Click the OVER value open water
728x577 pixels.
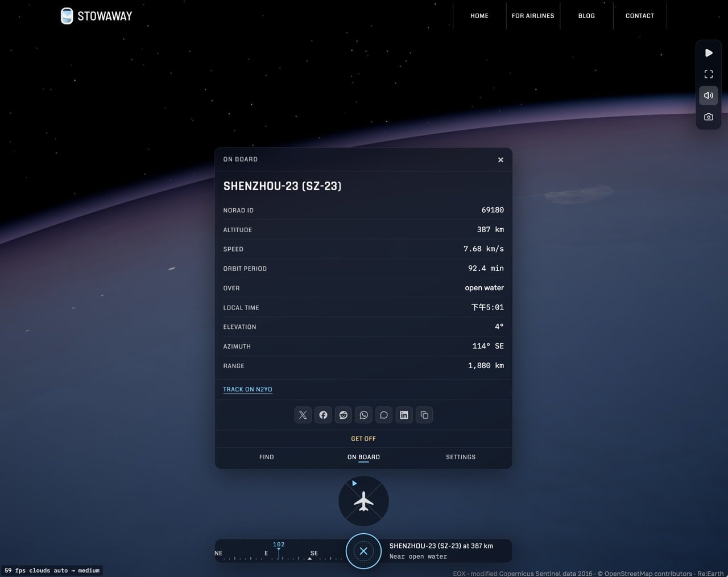484,288
